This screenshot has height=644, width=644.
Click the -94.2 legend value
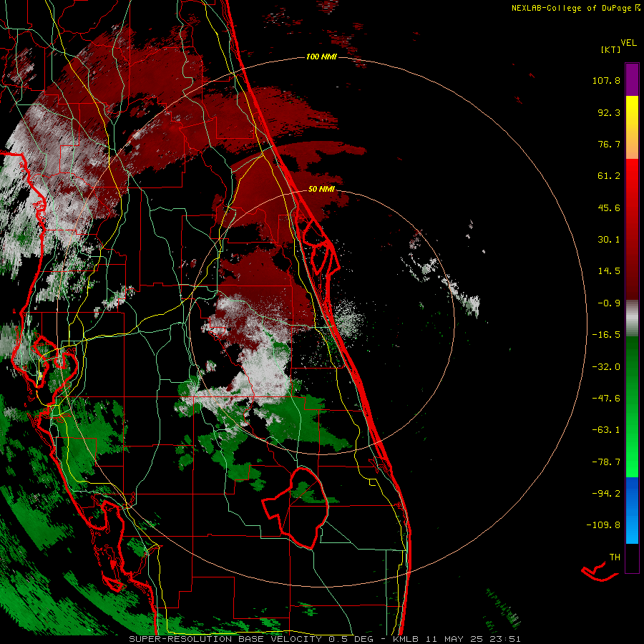[x=606, y=494]
